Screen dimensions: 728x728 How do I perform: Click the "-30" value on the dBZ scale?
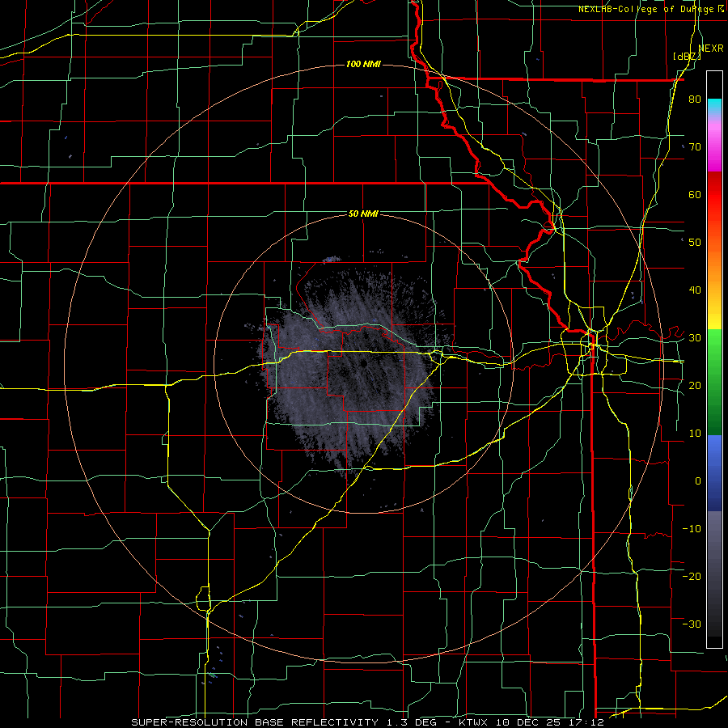692,624
